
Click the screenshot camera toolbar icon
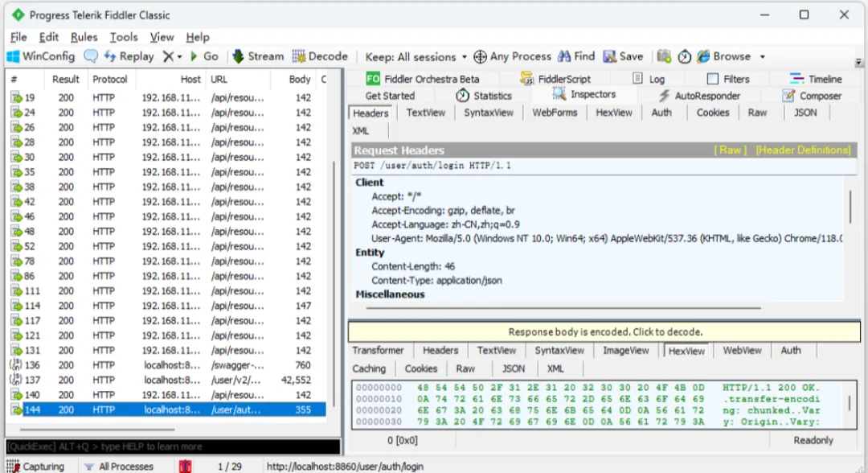point(664,56)
